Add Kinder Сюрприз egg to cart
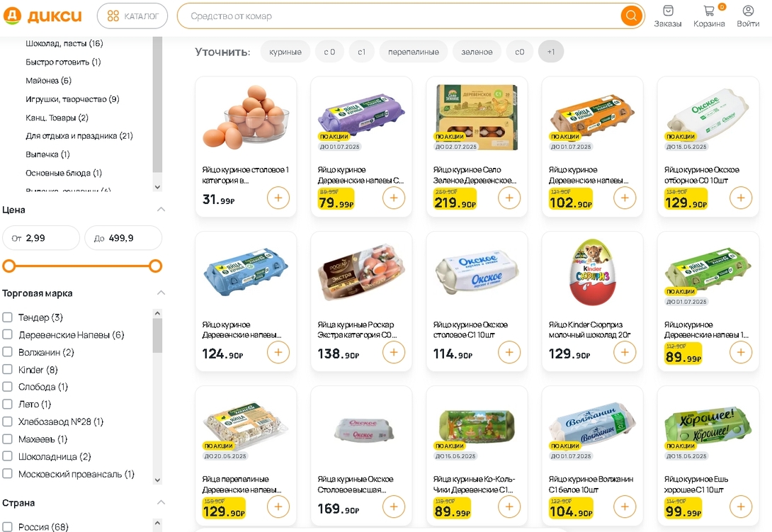Viewport: 772px width, 532px height. point(624,352)
